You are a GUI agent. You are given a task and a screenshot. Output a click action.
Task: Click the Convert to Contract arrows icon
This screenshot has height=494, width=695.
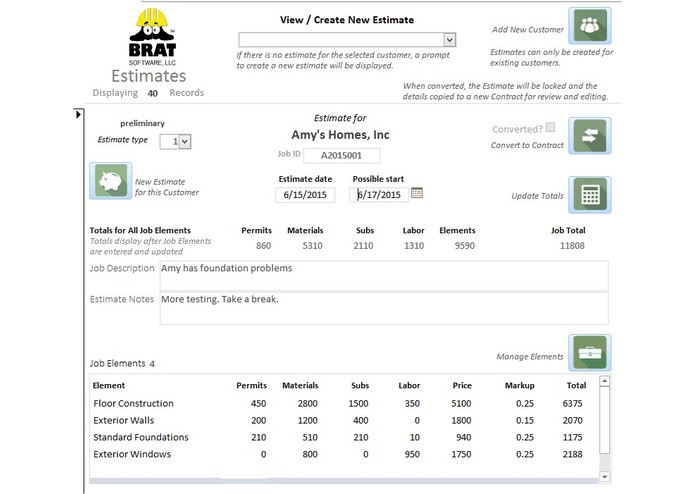[590, 136]
